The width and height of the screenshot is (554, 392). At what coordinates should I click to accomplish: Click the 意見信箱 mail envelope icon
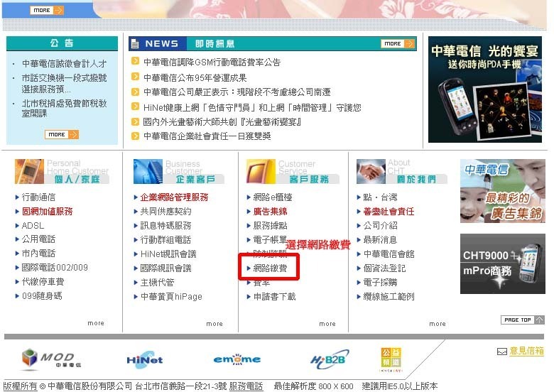502,352
